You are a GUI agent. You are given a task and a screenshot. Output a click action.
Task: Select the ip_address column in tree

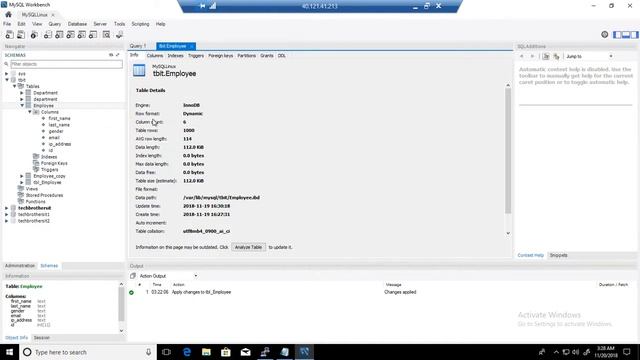pos(60,144)
